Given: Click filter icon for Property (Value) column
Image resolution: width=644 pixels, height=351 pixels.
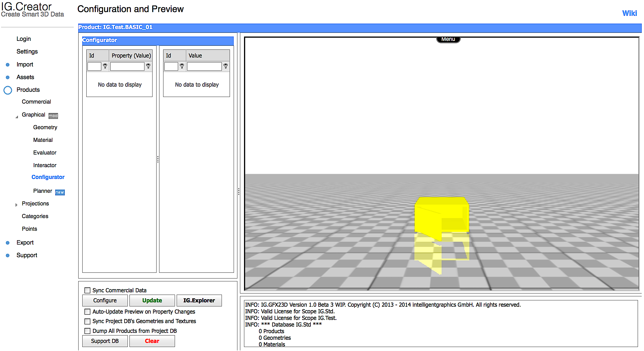Looking at the screenshot, I should coord(148,66).
